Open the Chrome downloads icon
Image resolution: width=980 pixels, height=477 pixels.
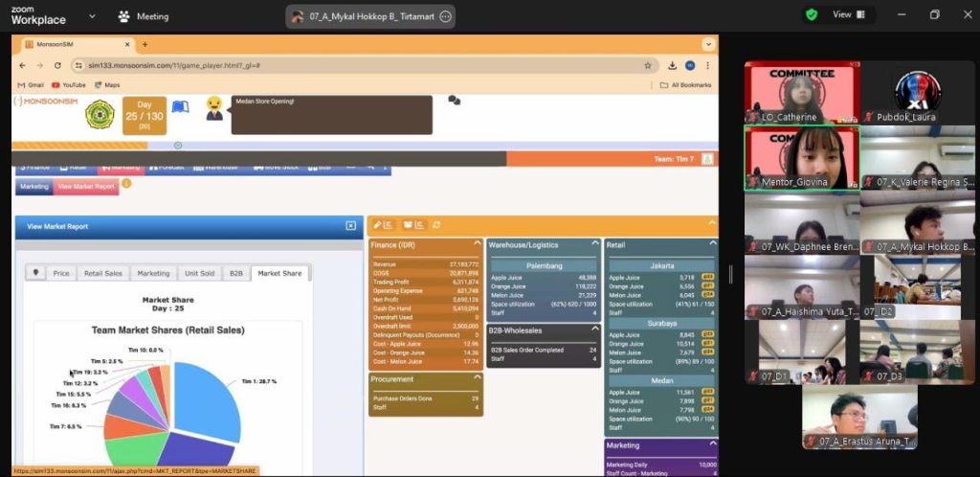(674, 65)
